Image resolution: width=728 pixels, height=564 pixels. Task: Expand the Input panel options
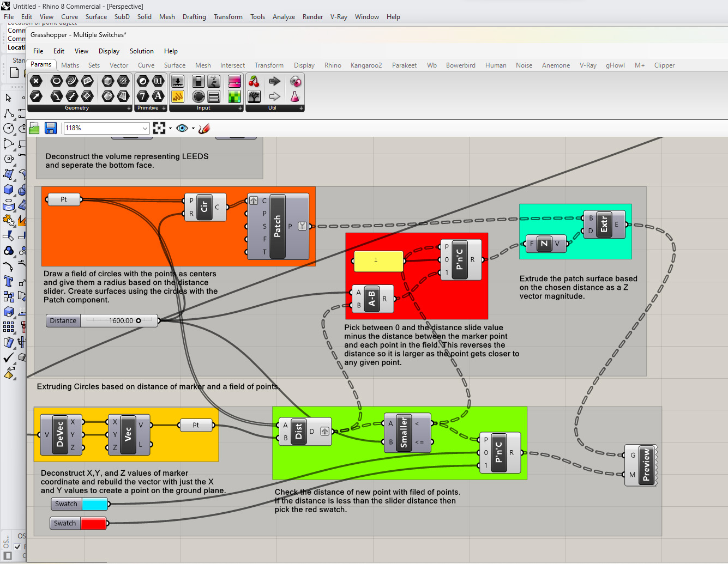click(240, 108)
